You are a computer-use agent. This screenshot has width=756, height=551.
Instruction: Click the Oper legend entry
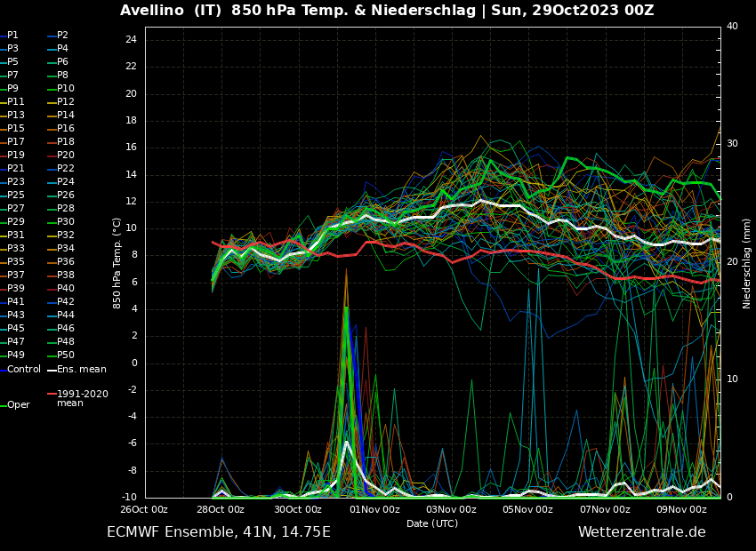click(18, 405)
